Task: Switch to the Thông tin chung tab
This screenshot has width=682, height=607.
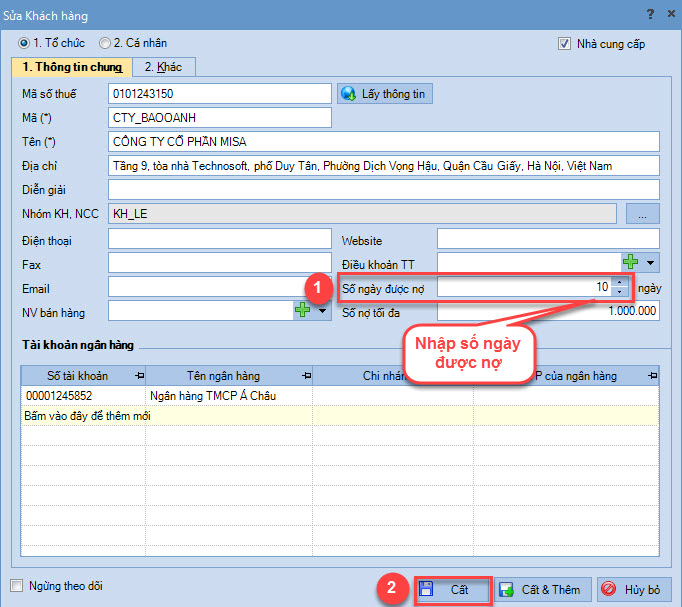Action: tap(72, 67)
